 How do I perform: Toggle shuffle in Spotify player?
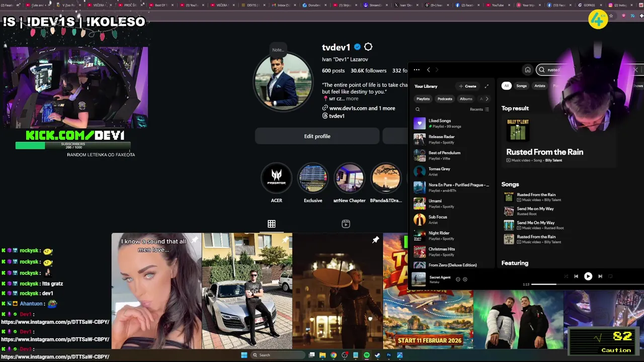coord(566,276)
